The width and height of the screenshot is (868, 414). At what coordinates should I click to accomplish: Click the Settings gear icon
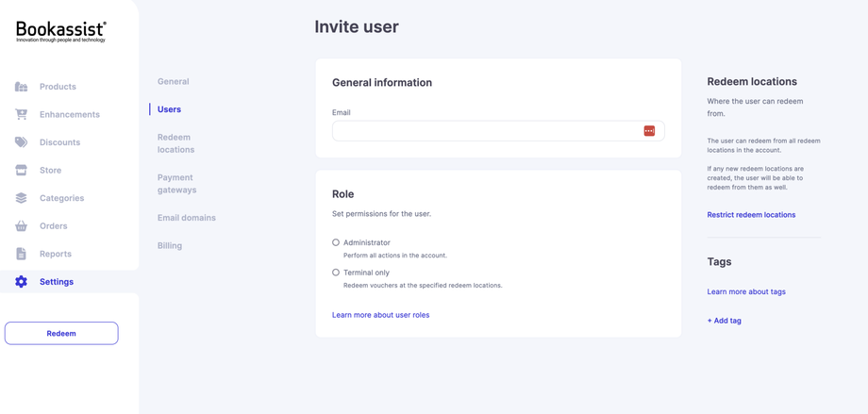click(x=21, y=282)
